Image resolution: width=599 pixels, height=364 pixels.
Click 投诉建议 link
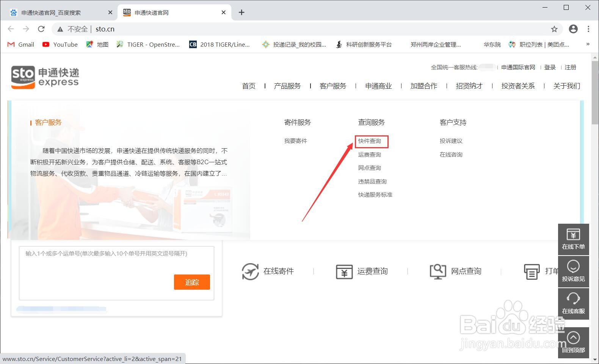(x=451, y=141)
